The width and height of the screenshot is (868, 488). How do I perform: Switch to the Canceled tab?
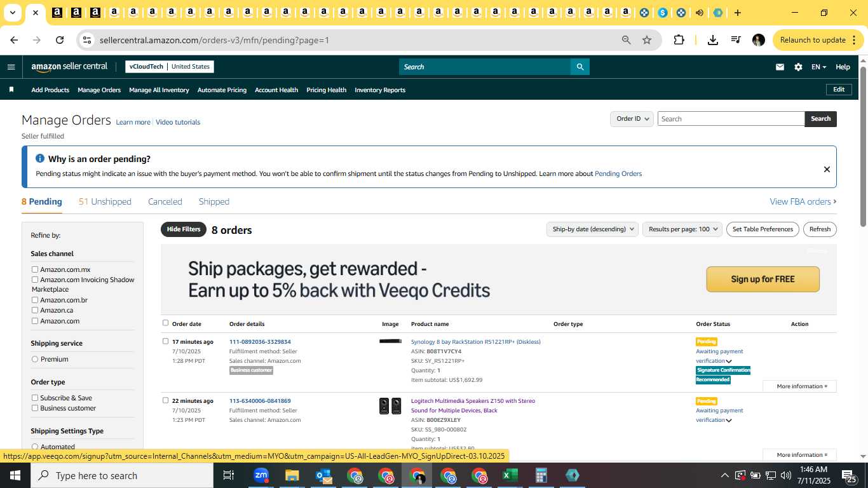tap(165, 201)
